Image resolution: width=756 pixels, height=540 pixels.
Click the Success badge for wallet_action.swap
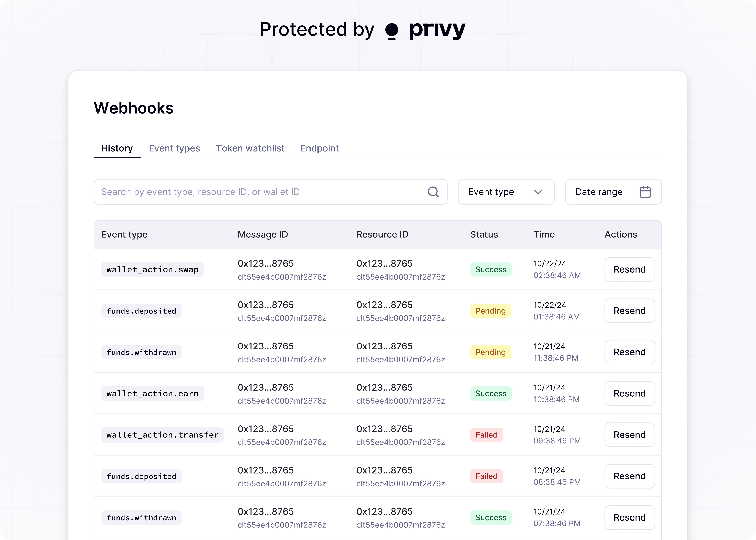tap(491, 269)
